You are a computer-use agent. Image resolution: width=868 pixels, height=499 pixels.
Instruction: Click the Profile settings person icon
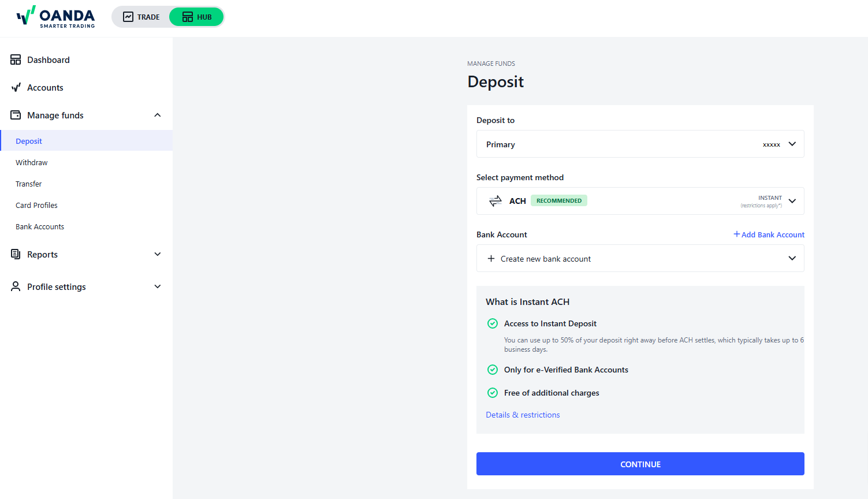tap(16, 286)
